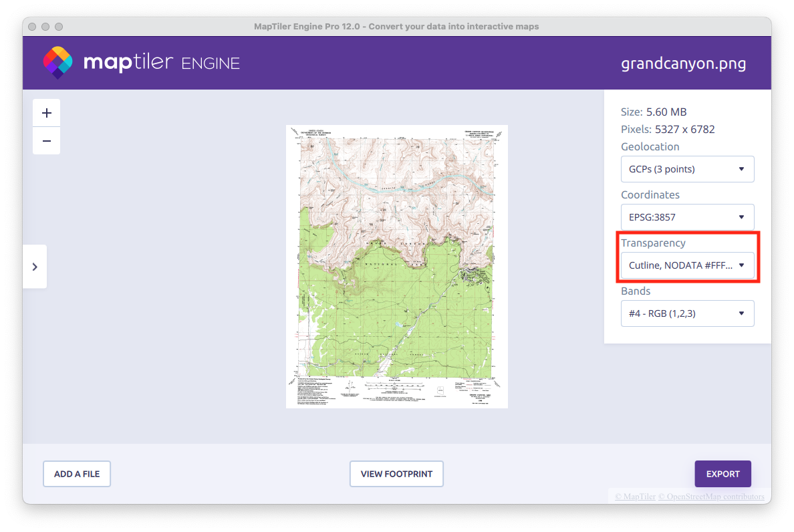Viewport: 794px width, 532px height.
Task: Click the MapTiler colorful logo icon
Action: click(x=57, y=63)
